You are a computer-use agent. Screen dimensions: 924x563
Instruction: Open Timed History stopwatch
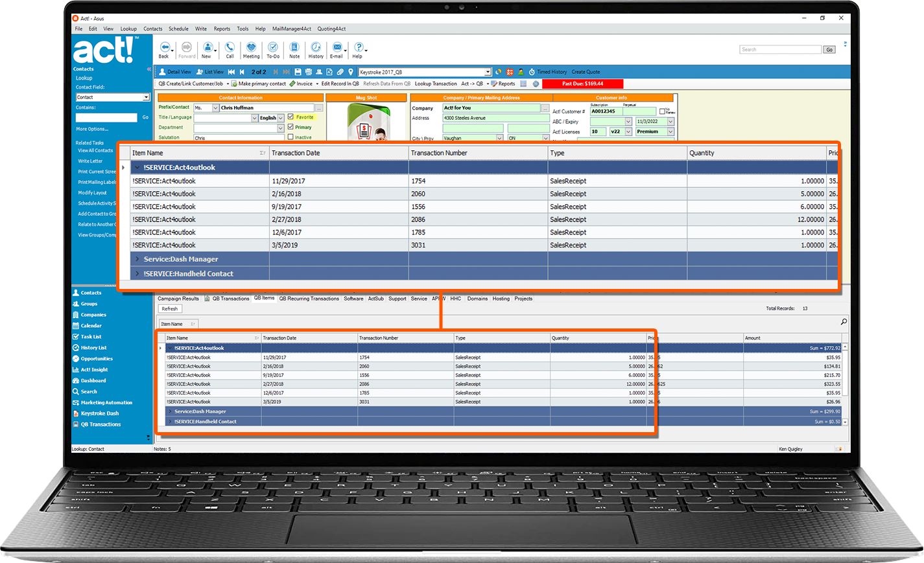[x=548, y=72]
